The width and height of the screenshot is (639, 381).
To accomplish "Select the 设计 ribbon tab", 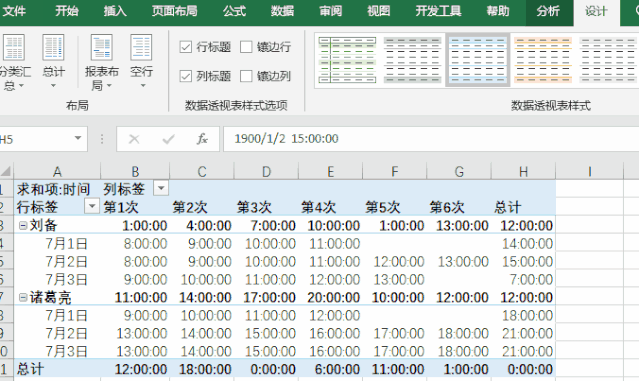I will [x=596, y=12].
